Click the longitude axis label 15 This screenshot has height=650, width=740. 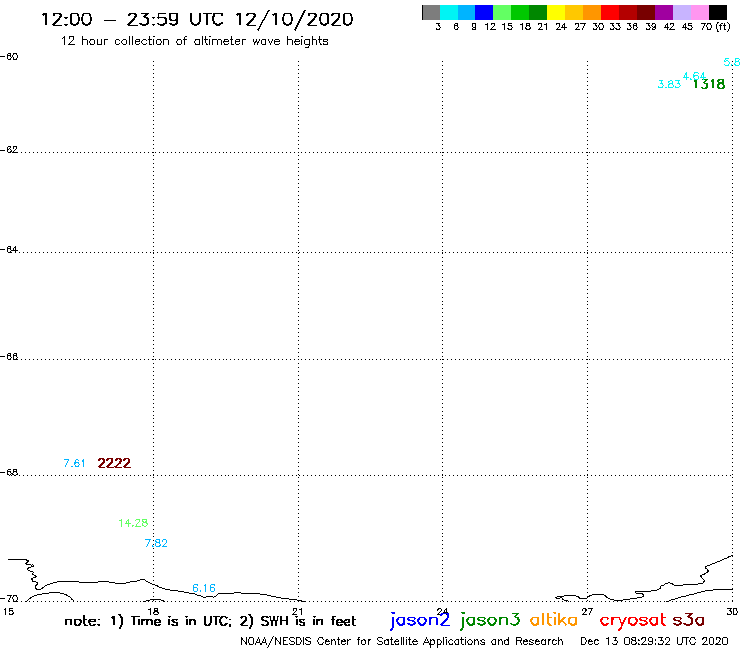pyautogui.click(x=8, y=612)
